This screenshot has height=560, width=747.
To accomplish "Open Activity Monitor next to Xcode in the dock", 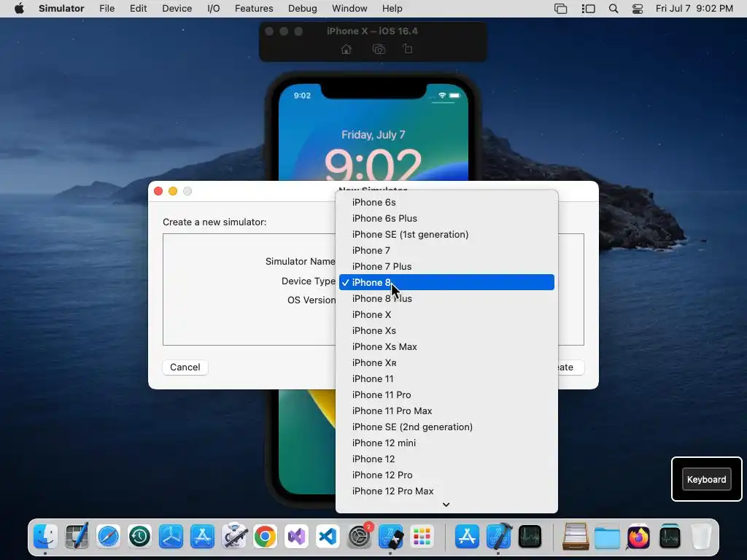I will coord(530,537).
